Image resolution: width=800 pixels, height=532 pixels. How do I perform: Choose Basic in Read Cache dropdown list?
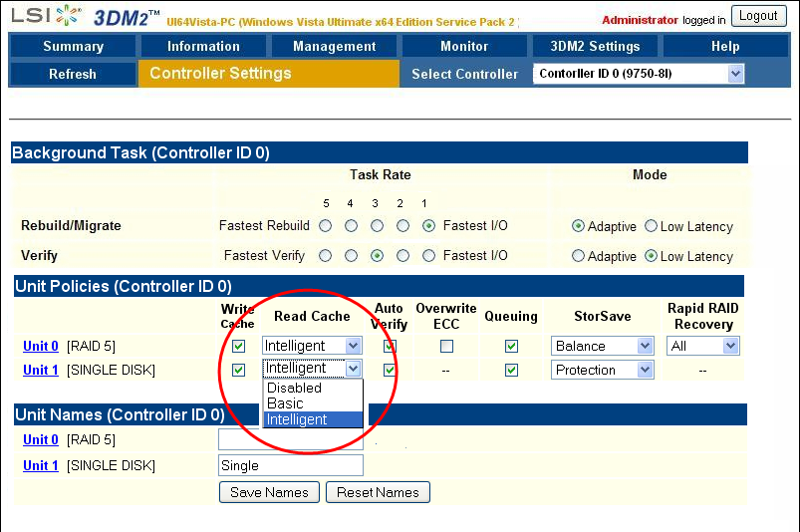(285, 403)
